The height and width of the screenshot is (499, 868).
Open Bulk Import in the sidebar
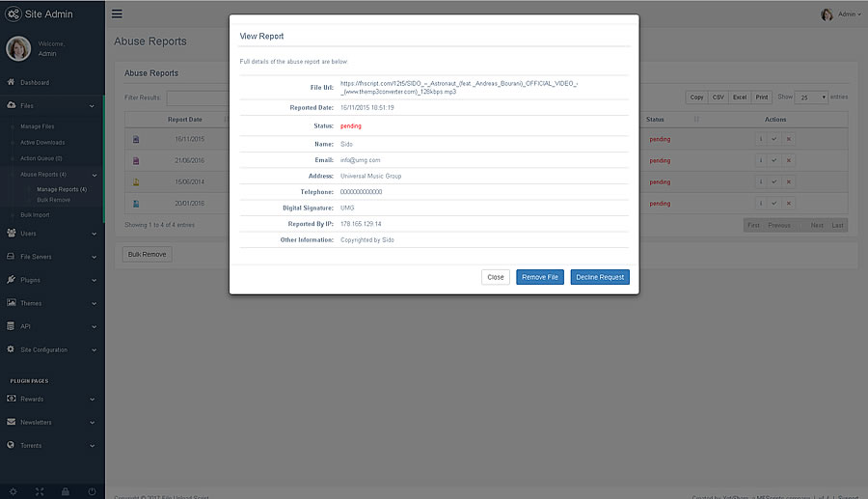pos(35,215)
